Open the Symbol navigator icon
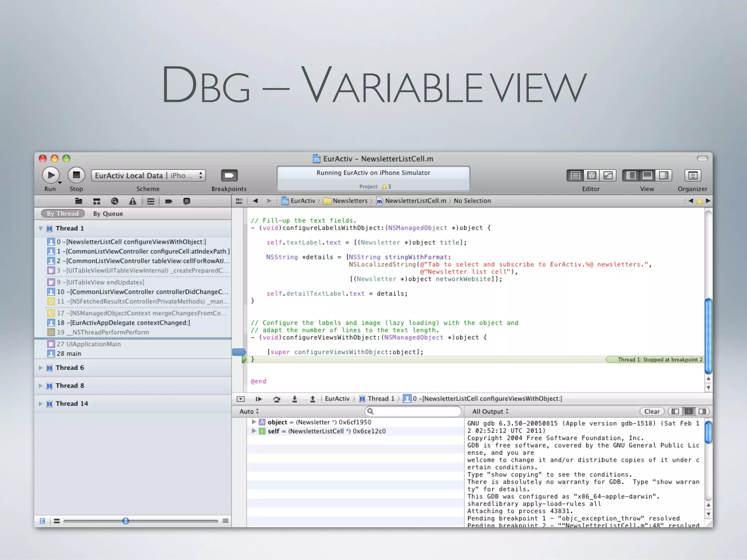Viewport: 747px width, 560px height. click(x=97, y=201)
